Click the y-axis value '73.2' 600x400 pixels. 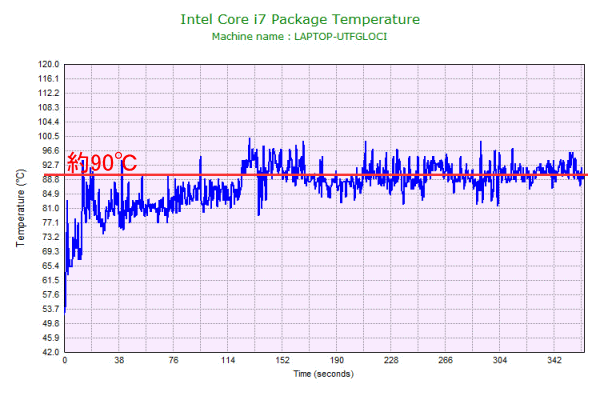tap(51, 237)
